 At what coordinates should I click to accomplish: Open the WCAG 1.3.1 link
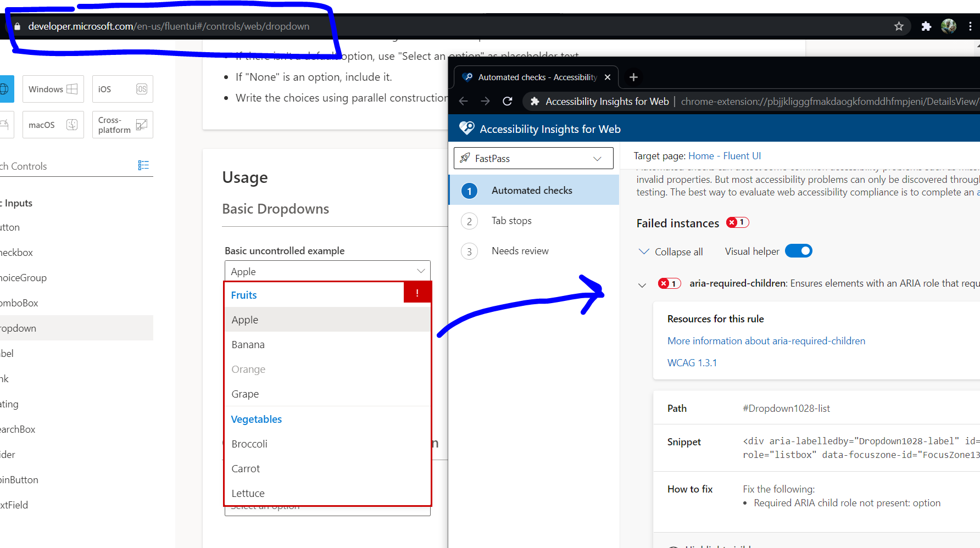(692, 362)
